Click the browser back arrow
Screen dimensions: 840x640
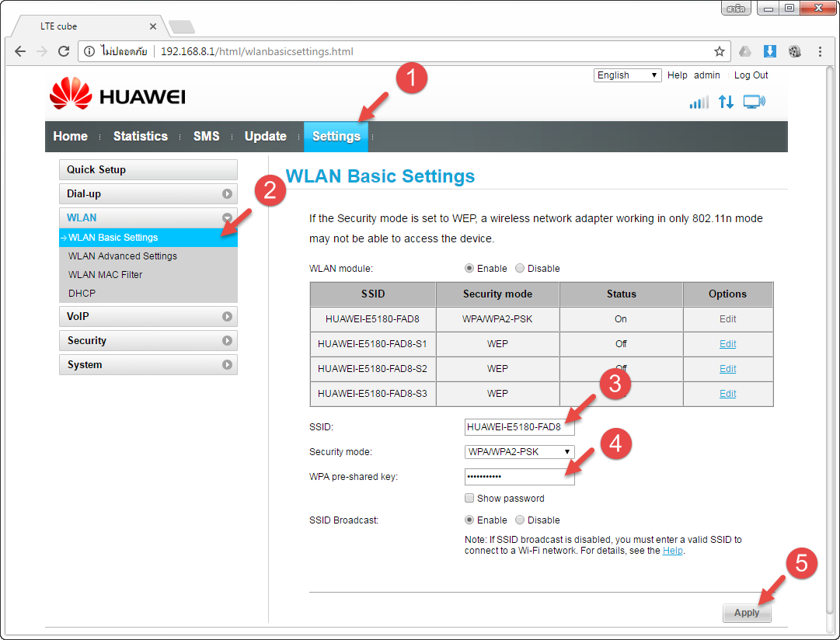click(x=20, y=51)
